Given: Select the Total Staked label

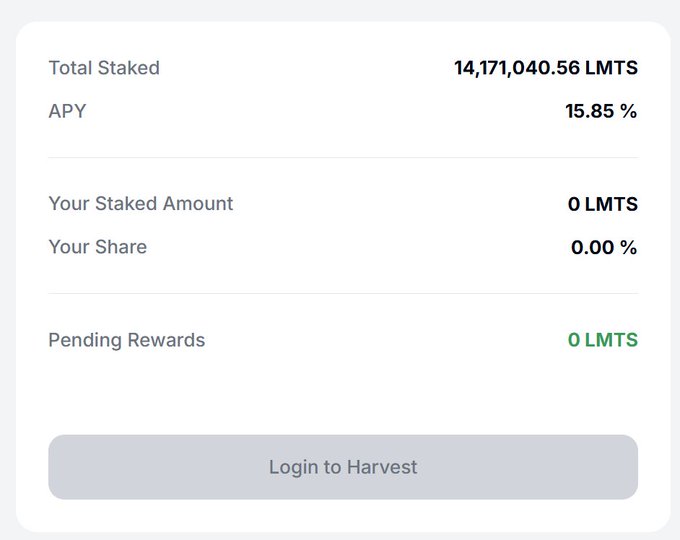Looking at the screenshot, I should pos(104,68).
